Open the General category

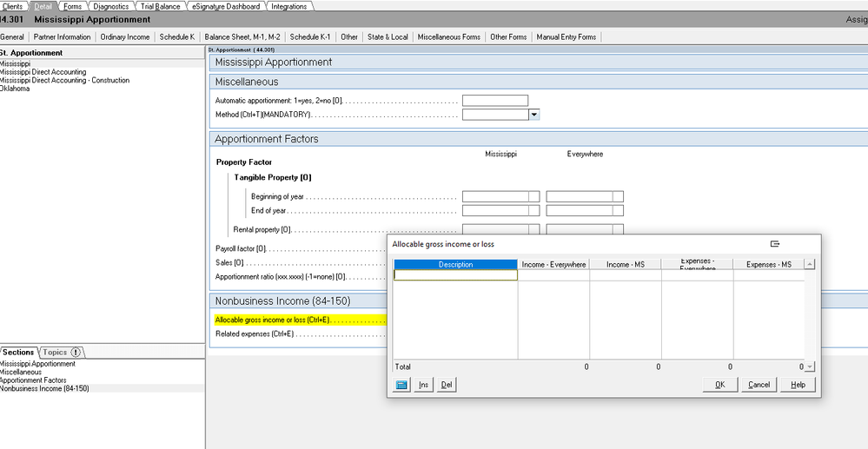tap(12, 37)
